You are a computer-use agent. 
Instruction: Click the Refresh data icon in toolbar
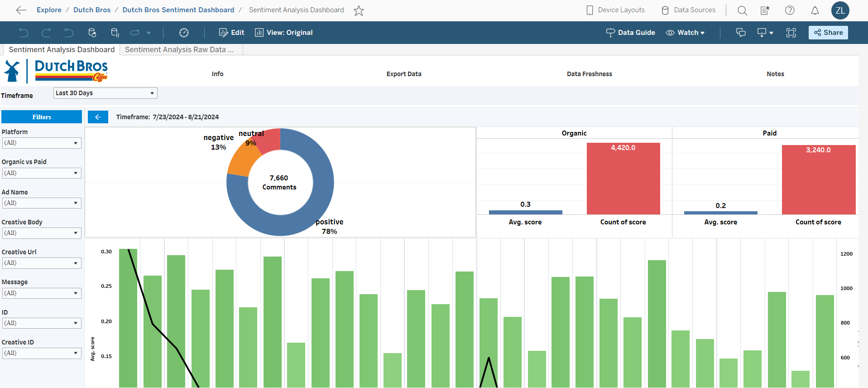pyautogui.click(x=92, y=33)
